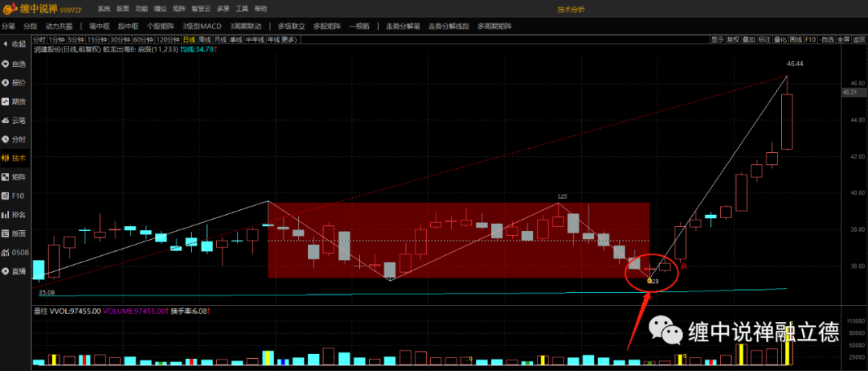The height and width of the screenshot is (371, 868).
Task: Select 3周期联动 on the toolbar
Action: (247, 26)
